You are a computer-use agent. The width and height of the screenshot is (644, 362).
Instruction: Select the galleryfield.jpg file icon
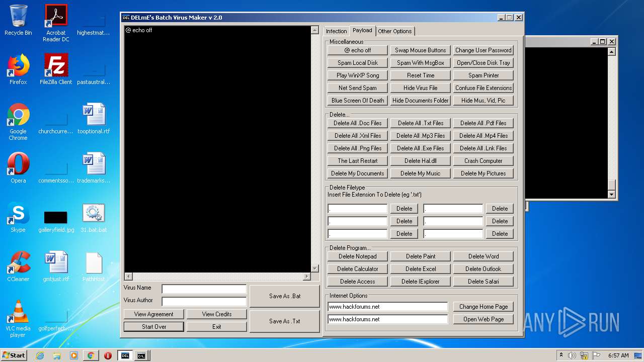click(56, 221)
